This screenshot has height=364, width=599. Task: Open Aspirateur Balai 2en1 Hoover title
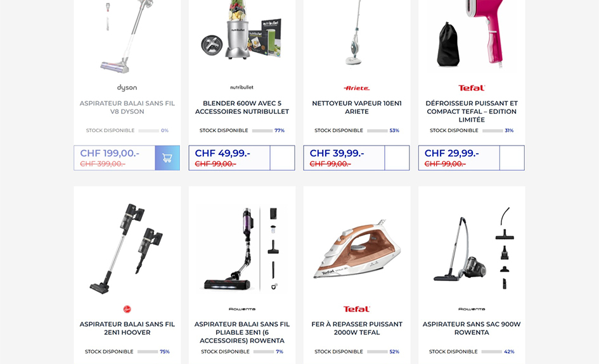pyautogui.click(x=127, y=328)
